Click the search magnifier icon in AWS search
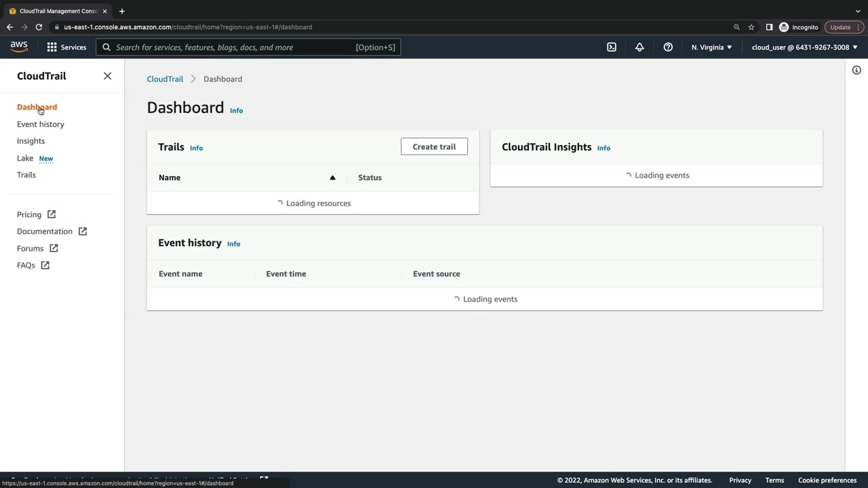The image size is (868, 488). click(x=106, y=47)
